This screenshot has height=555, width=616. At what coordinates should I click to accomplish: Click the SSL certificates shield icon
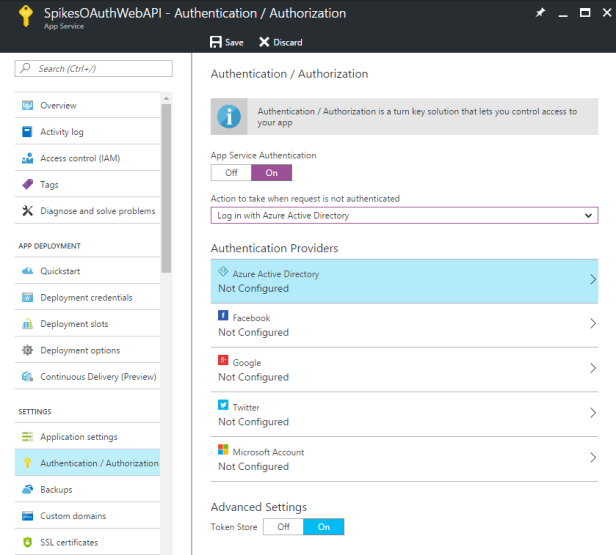(x=28, y=542)
